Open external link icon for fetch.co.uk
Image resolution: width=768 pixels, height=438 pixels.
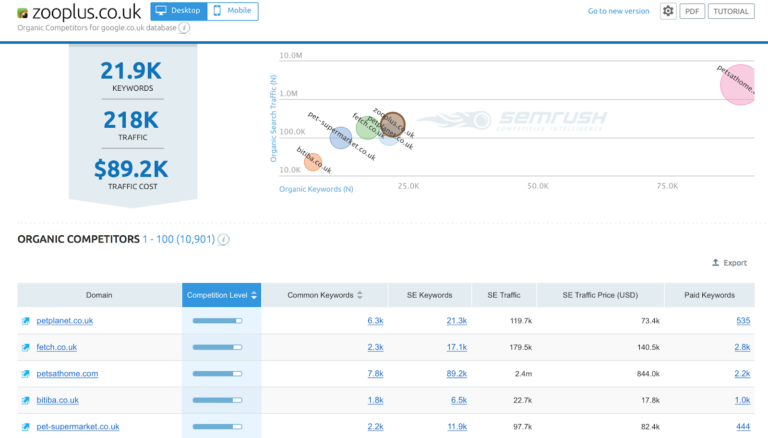click(x=25, y=347)
